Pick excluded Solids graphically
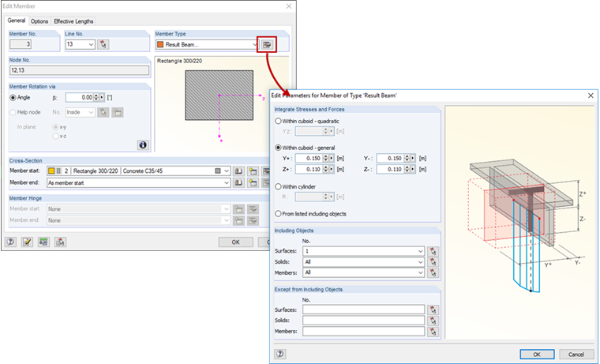 click(433, 321)
